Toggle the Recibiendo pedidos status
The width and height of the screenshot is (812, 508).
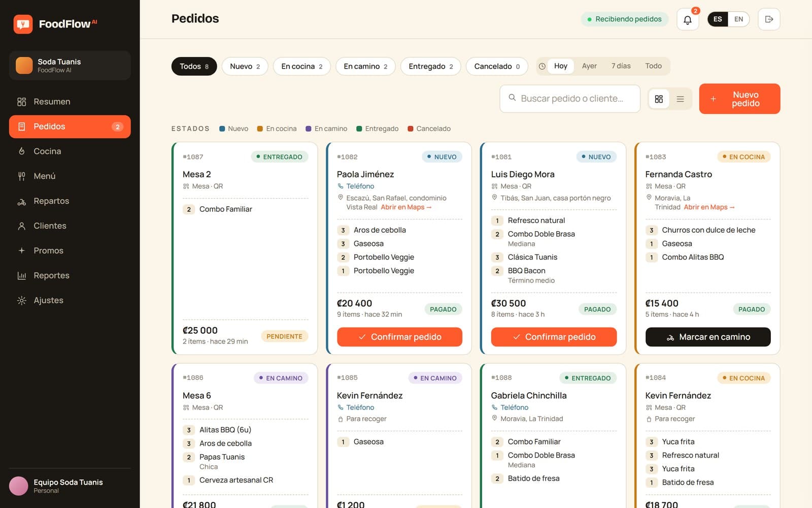[624, 19]
